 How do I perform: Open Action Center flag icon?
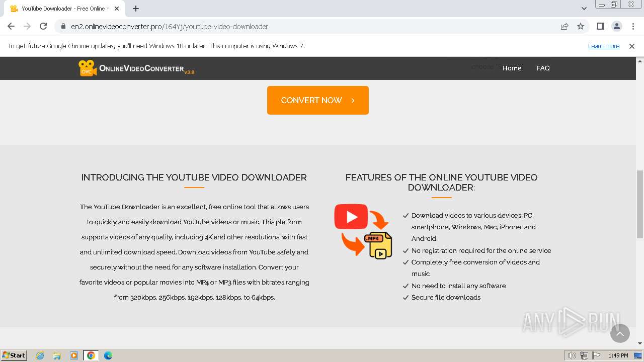[x=596, y=355]
